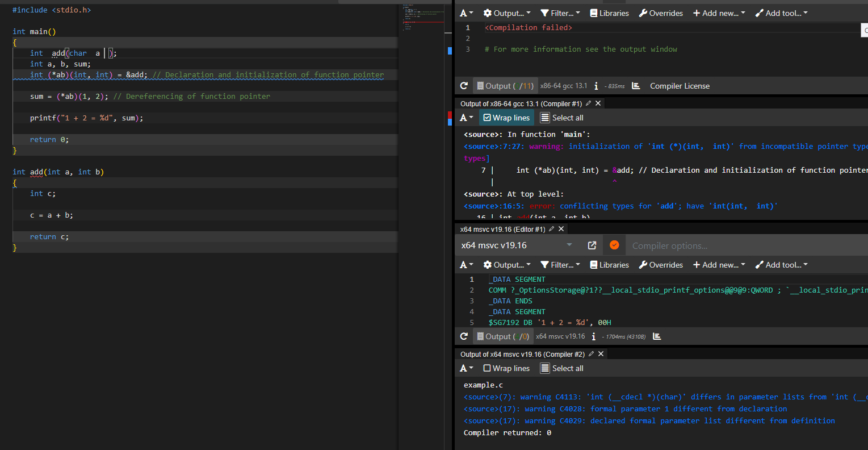Image resolution: width=868 pixels, height=450 pixels.
Task: Open the Libraries panel on the gcc toolbar
Action: (x=609, y=13)
